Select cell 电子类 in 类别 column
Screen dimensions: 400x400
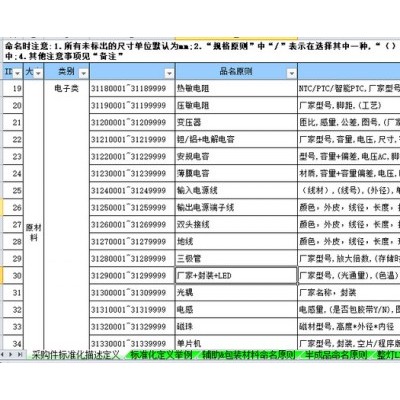click(x=67, y=215)
